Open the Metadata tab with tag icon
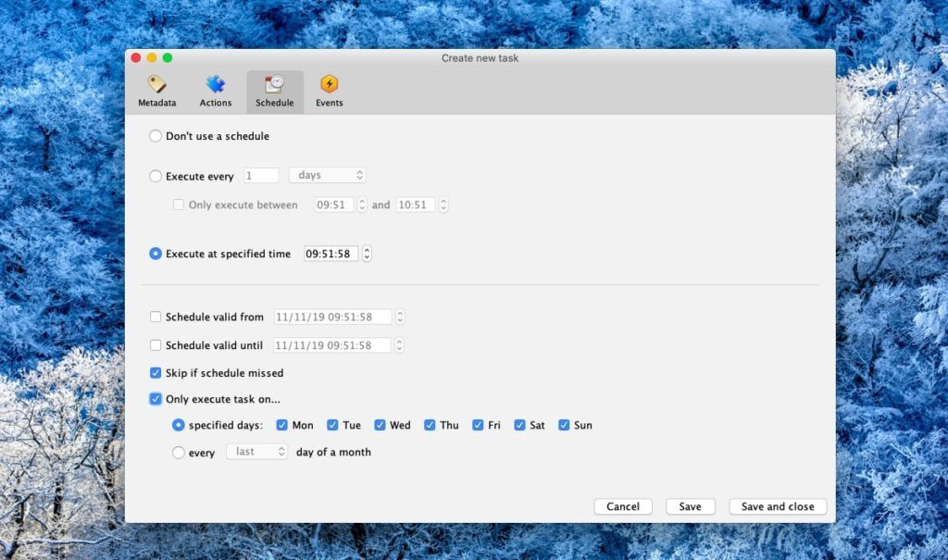The width and height of the screenshot is (948, 560). pos(156,91)
